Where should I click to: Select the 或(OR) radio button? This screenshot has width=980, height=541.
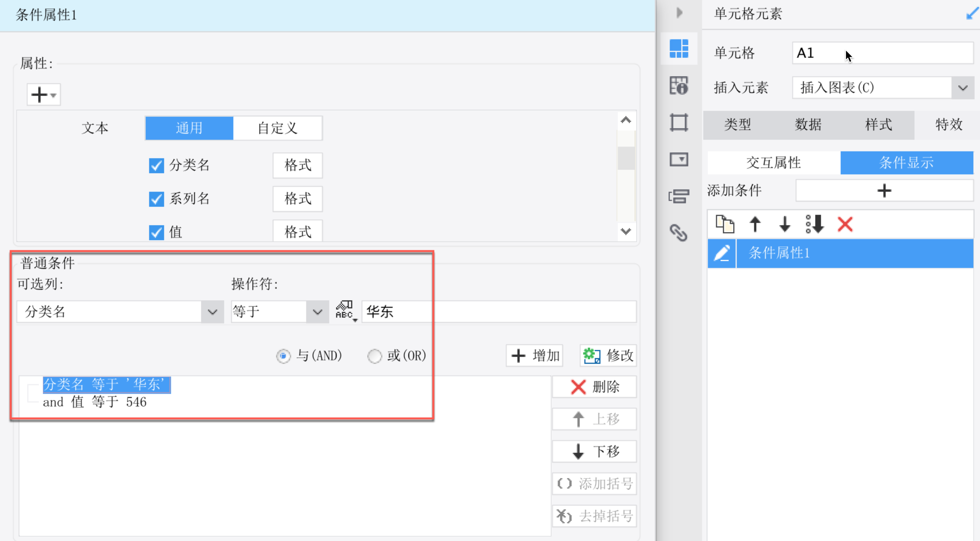pos(374,356)
